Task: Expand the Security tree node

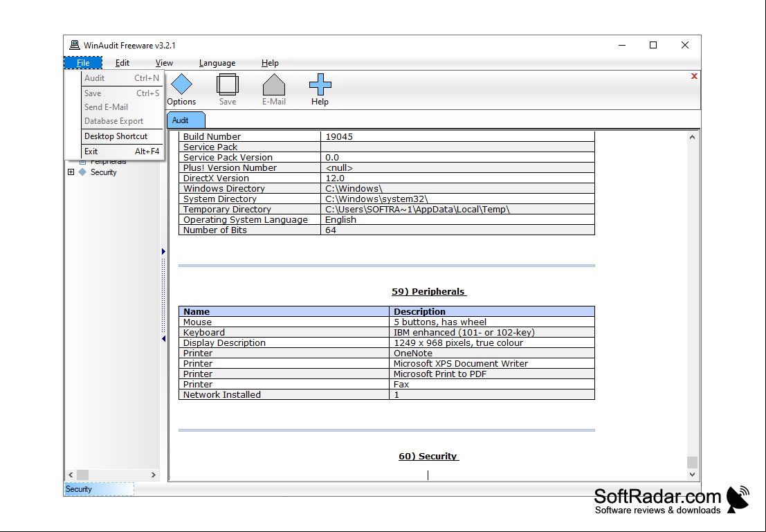Action: tap(71, 172)
